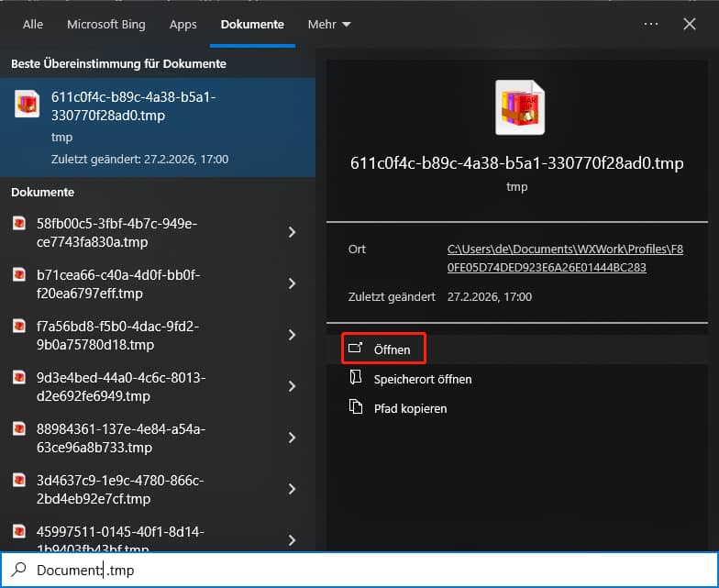Click the file icon of 88984361 result
Viewport: 719px width, 588px height.
pos(19,429)
